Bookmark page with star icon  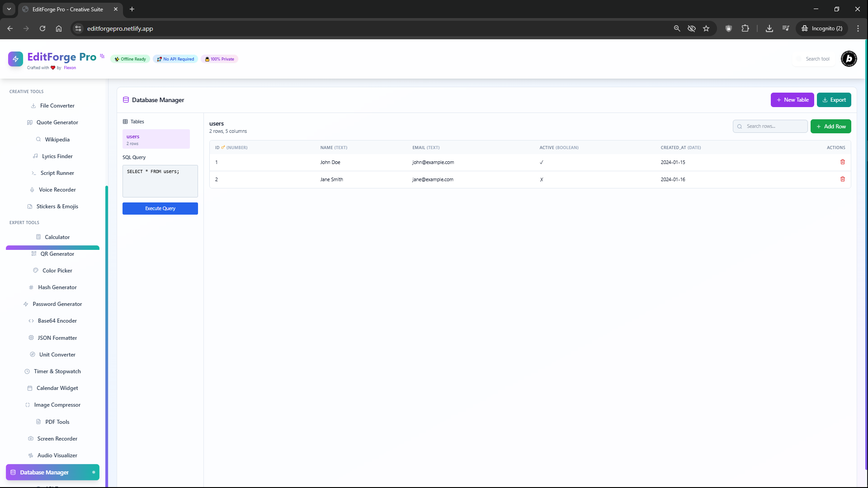[x=706, y=28]
